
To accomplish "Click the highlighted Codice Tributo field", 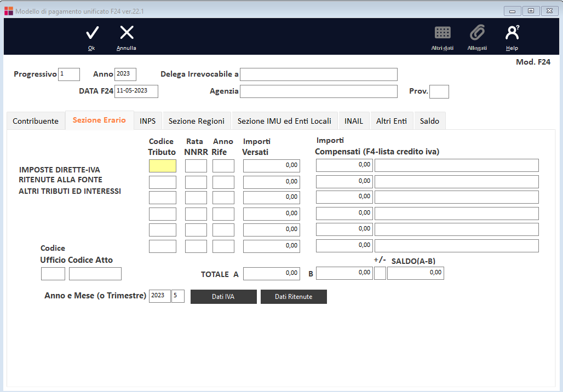I will pyautogui.click(x=162, y=165).
